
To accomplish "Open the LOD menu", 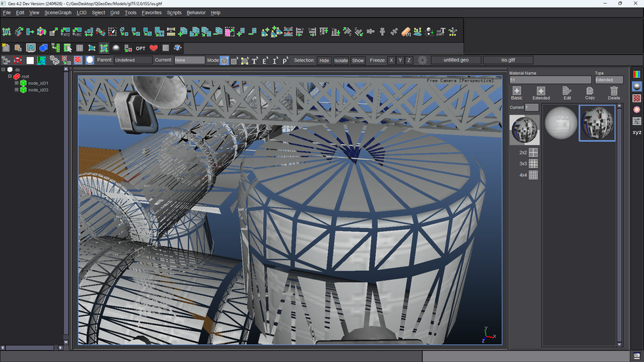I will click(81, 12).
